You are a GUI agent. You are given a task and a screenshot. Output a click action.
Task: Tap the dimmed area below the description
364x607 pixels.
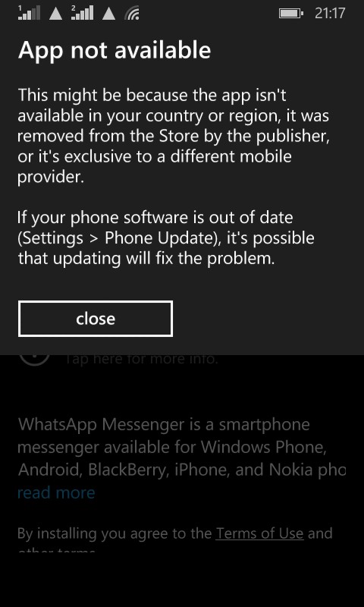point(182,580)
